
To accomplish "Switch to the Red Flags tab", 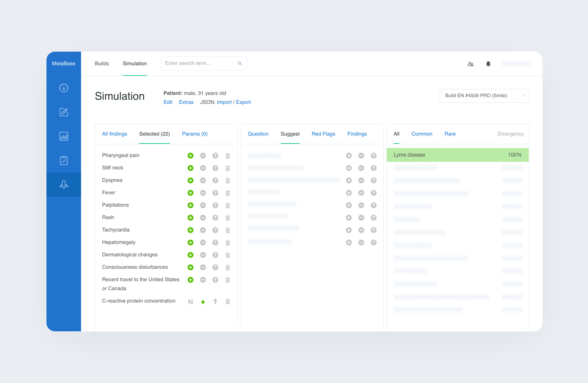I will point(323,134).
